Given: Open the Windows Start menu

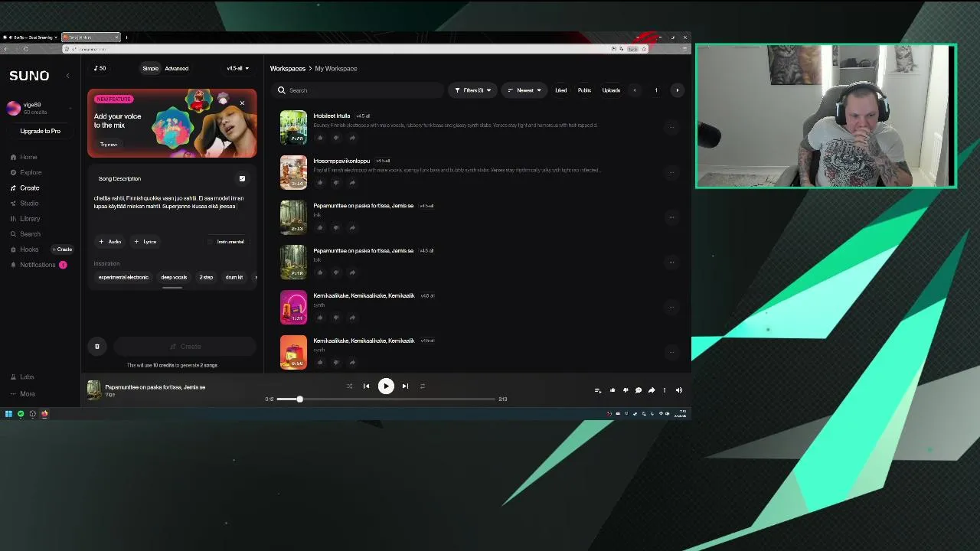Looking at the screenshot, I should pyautogui.click(x=8, y=414).
